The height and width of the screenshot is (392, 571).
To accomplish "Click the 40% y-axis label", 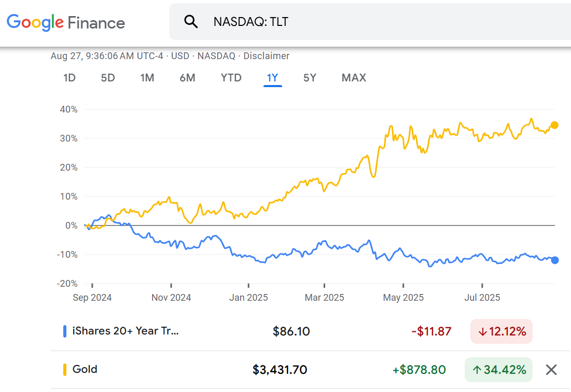I will (x=69, y=109).
